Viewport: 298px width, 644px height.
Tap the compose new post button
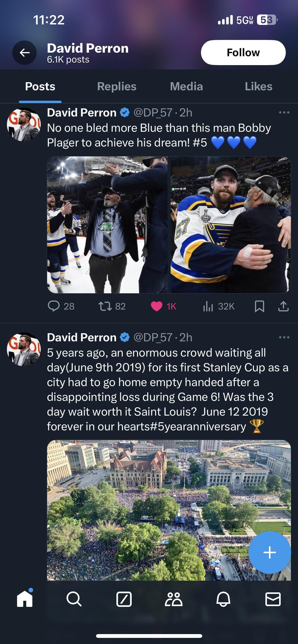(x=269, y=552)
